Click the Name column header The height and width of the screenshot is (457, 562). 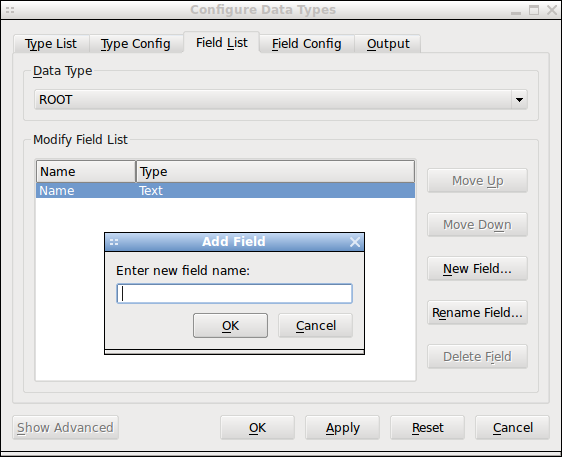(86, 172)
